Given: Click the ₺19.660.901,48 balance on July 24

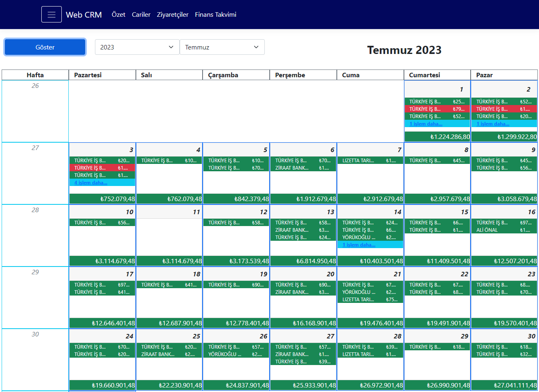Looking at the screenshot, I should pos(102,385).
